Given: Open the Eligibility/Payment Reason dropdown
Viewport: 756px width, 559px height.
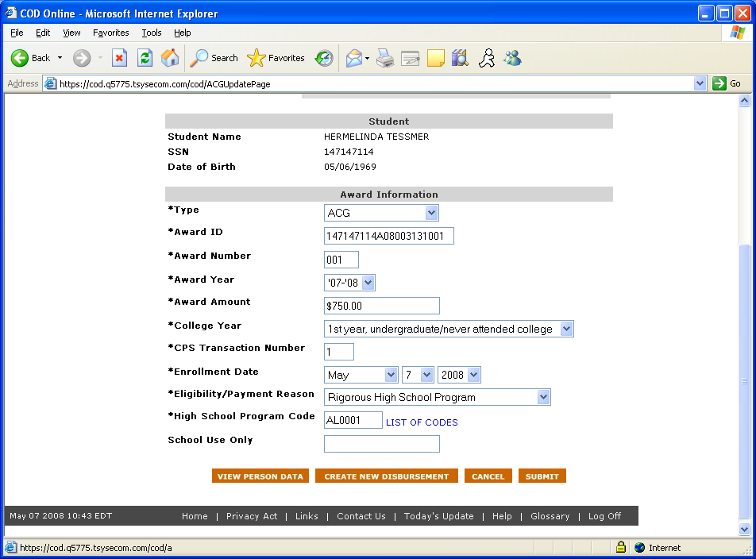Looking at the screenshot, I should pos(438,397).
